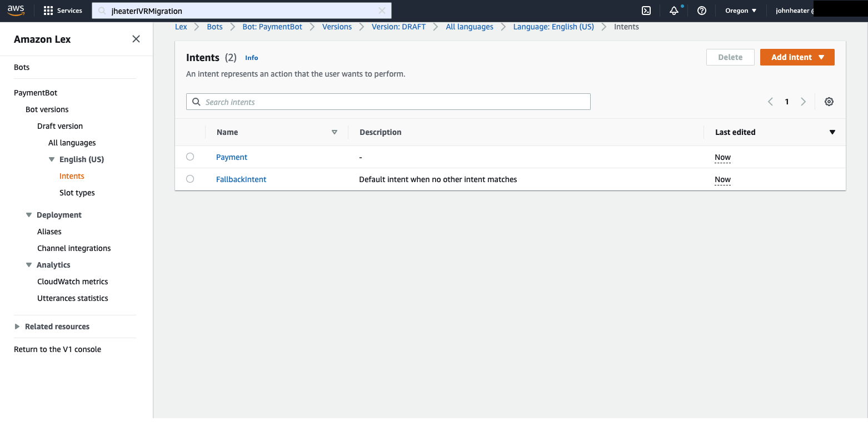868x422 pixels.
Task: Open Slot types in the sidebar
Action: tap(77, 193)
